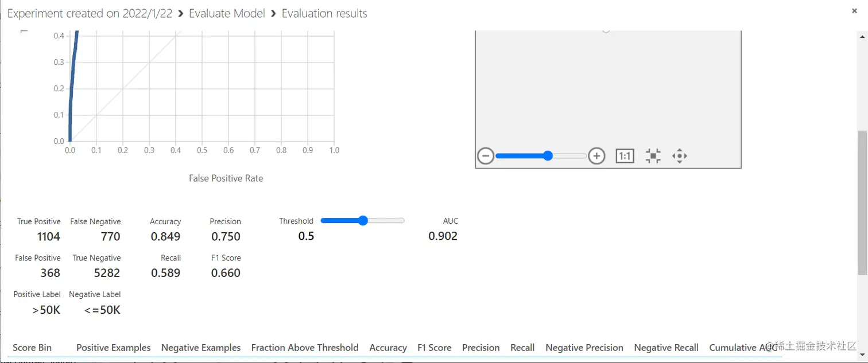Click the vertical scrollbar on right
The image size is (868, 363).
click(862, 201)
